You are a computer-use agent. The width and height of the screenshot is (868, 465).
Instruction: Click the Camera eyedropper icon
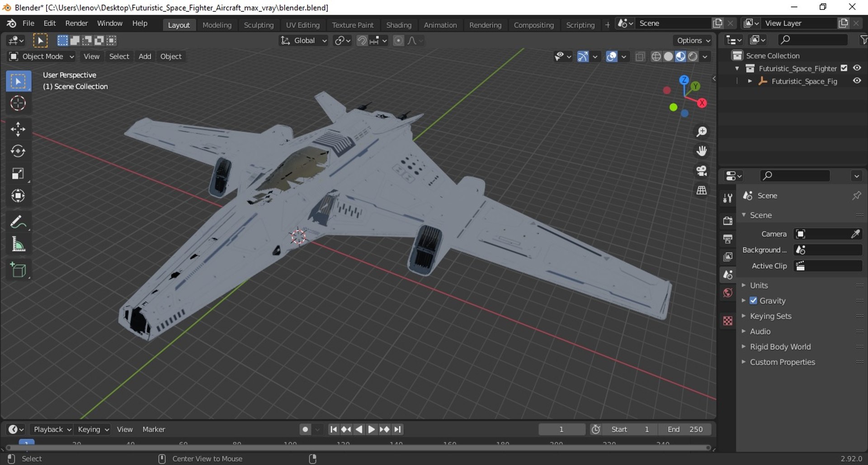(x=855, y=234)
